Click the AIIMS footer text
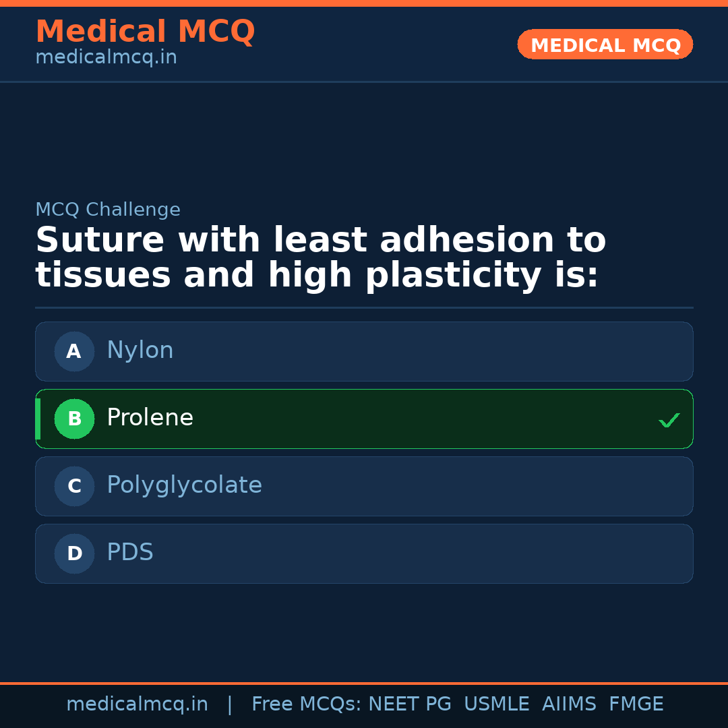Image resolution: width=728 pixels, height=728 pixels. coord(569,704)
